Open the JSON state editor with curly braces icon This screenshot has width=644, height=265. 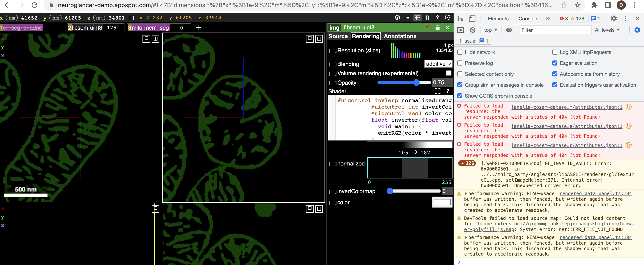click(428, 18)
